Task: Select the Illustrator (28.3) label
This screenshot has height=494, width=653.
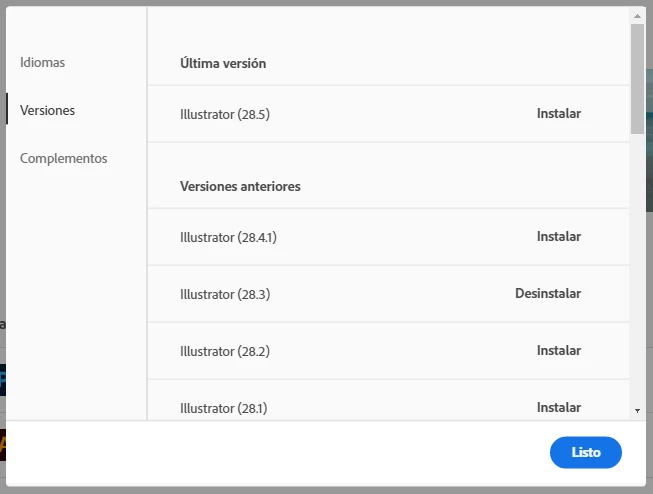Action: point(225,294)
